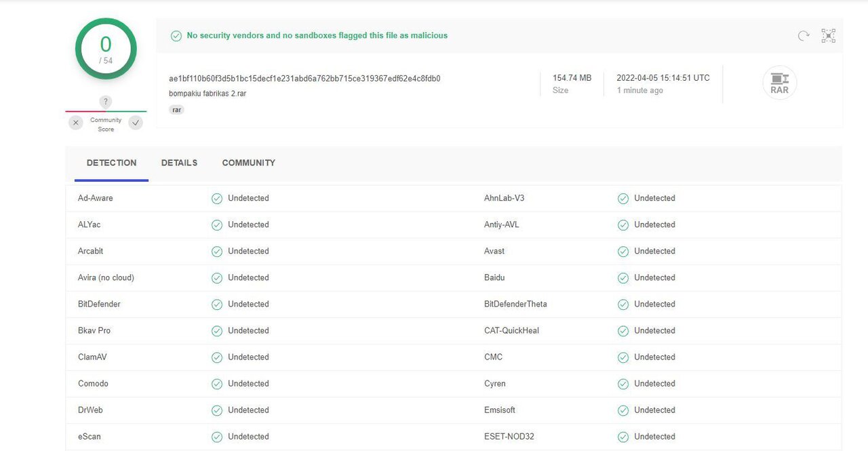Click the AhnLab-V3 vendor name

[x=504, y=198]
